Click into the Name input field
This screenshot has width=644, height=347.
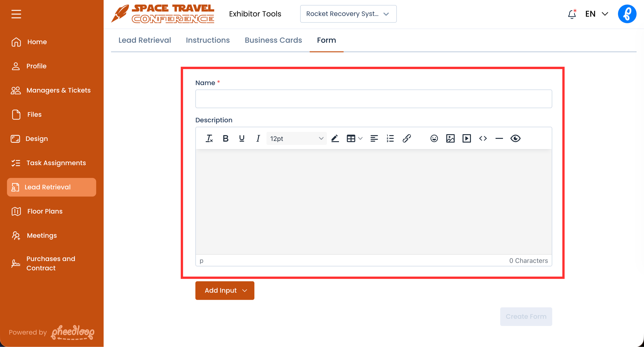(x=374, y=99)
